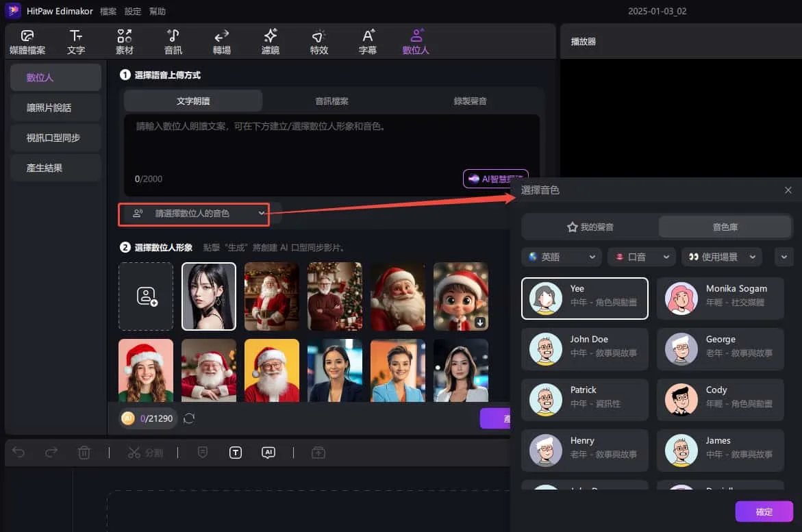
Task: Open the 英語 language dropdown
Action: (x=561, y=256)
